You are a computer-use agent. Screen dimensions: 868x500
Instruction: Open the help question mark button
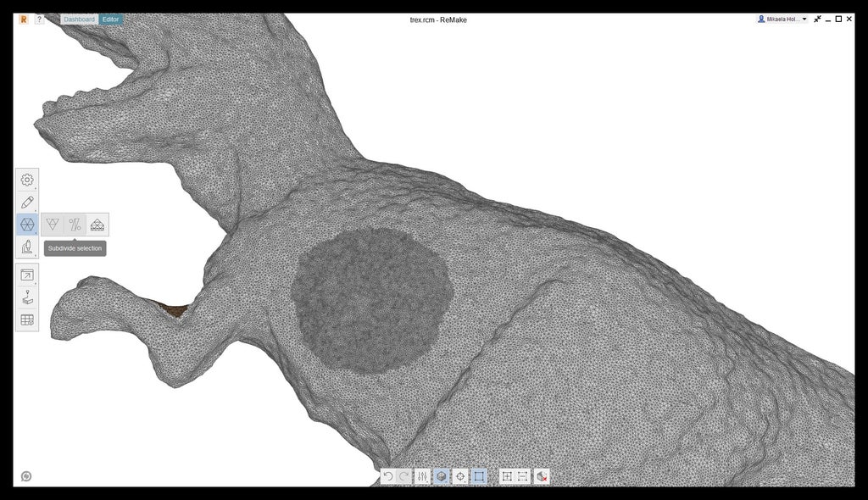point(39,19)
